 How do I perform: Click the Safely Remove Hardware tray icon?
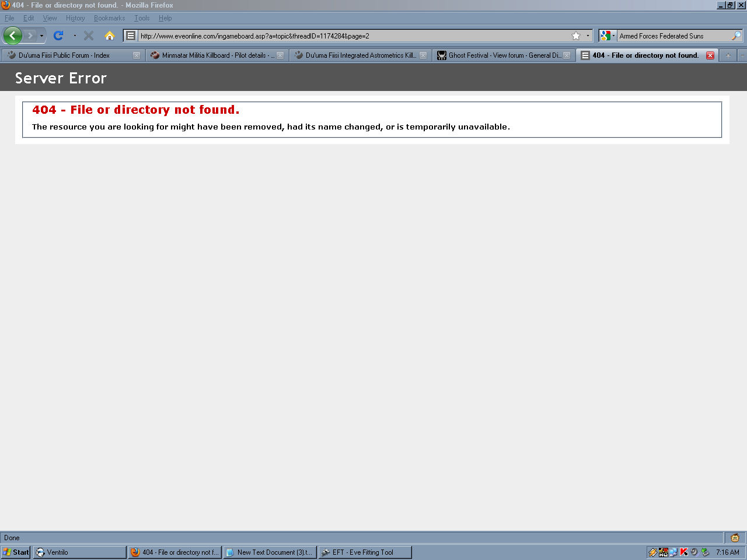tap(705, 552)
